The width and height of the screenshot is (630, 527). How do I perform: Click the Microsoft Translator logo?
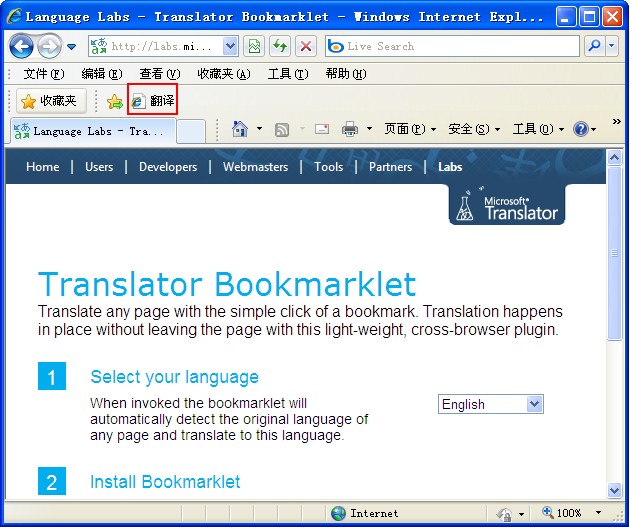[x=507, y=205]
